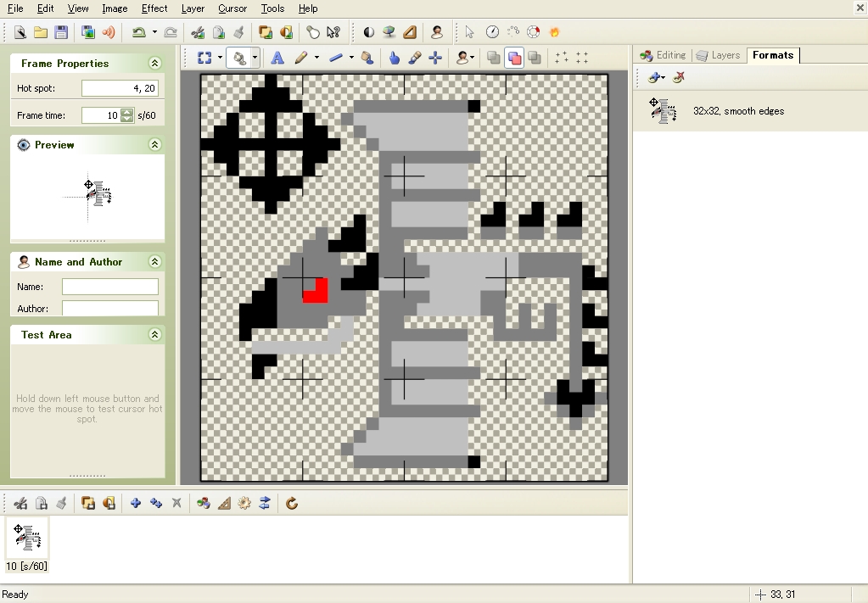The image size is (868, 603).
Task: Adjust Frame time with spinner arrows
Action: (x=127, y=115)
